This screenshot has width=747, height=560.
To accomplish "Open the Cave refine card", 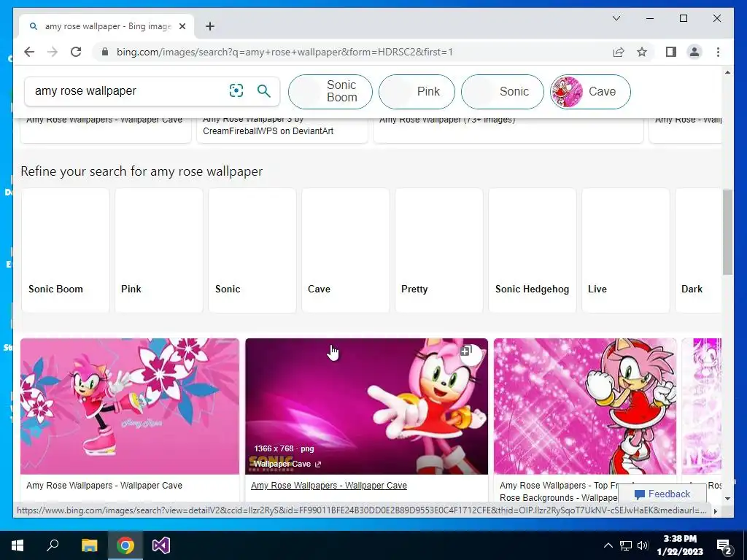I will coord(345,250).
